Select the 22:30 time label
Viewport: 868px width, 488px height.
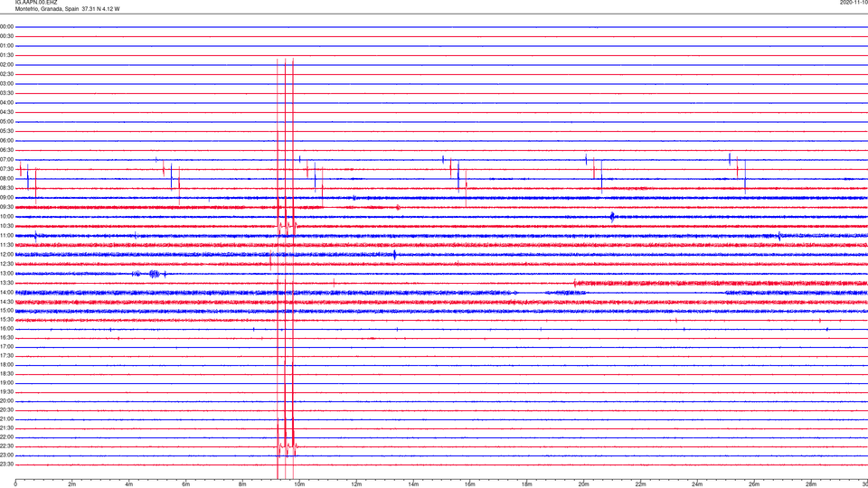[7, 446]
